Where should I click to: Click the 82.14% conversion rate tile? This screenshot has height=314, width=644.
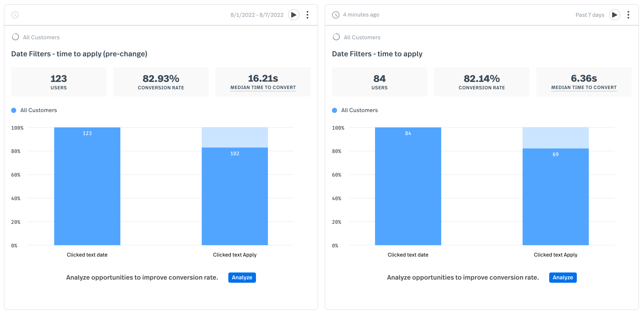point(481,82)
